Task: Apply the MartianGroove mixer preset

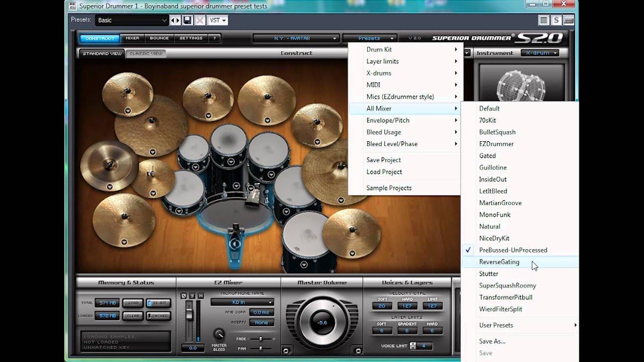Action: [x=520, y=203]
